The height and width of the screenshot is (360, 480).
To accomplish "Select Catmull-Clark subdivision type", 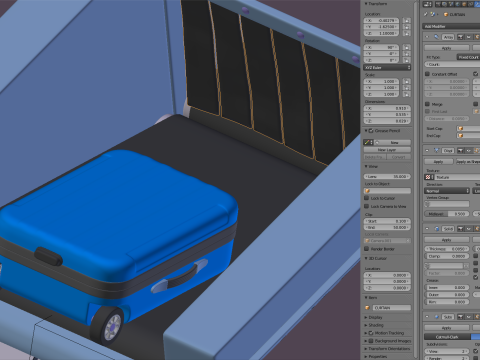I will 447,337.
